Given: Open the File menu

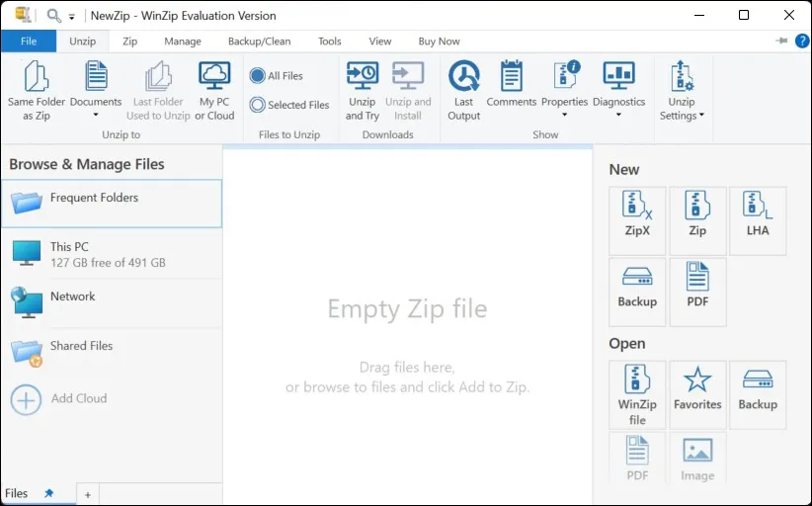Looking at the screenshot, I should click(29, 41).
